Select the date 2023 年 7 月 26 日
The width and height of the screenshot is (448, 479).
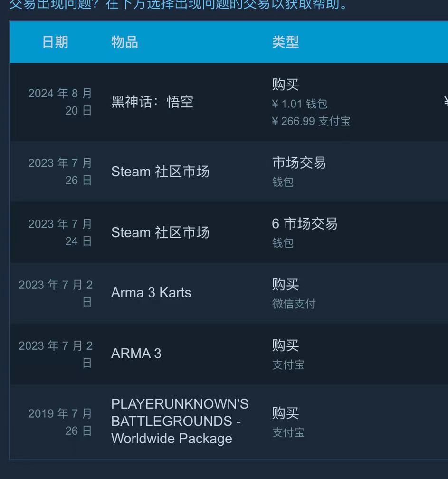tap(60, 172)
